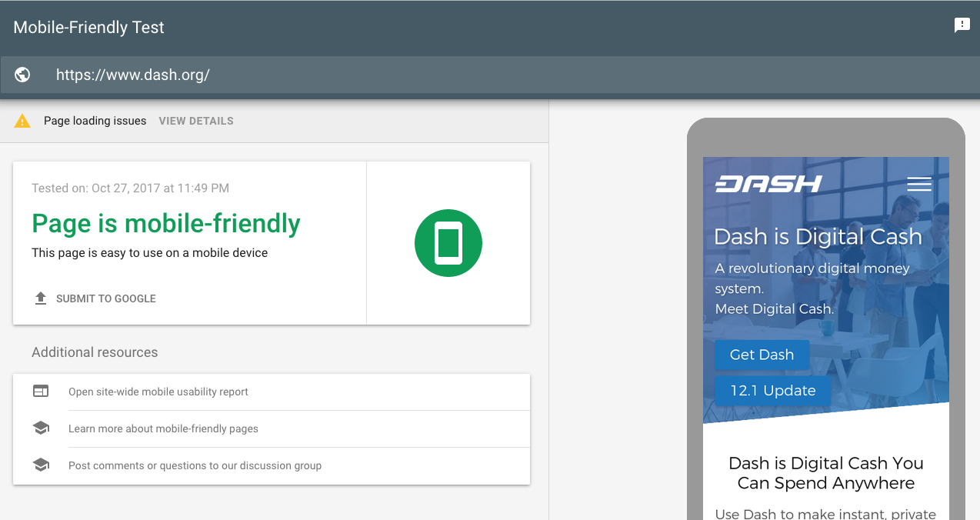Click 'Use Dash to make instant, private' text
The width and height of the screenshot is (980, 520).
(x=825, y=514)
